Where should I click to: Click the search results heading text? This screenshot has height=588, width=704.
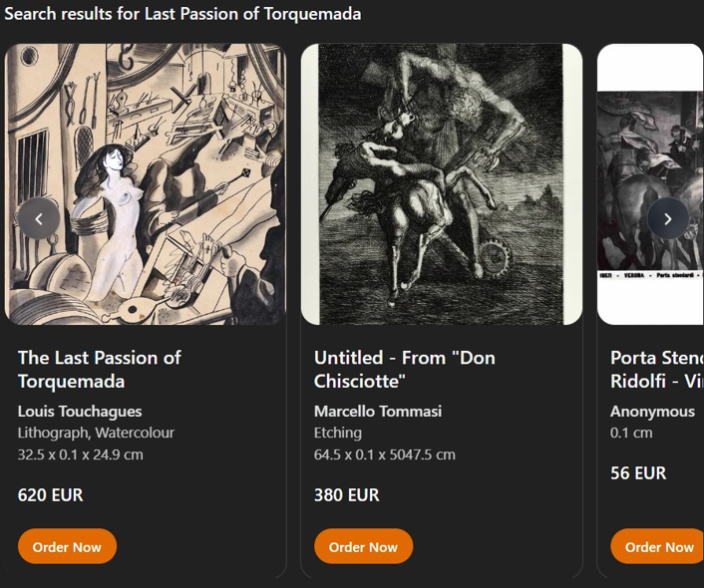click(182, 14)
